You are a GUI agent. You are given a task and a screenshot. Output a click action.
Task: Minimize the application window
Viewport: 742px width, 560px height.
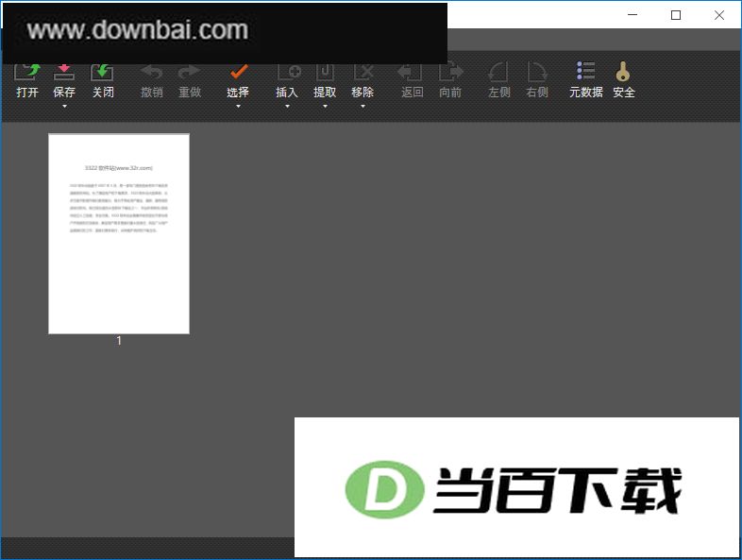(x=632, y=15)
